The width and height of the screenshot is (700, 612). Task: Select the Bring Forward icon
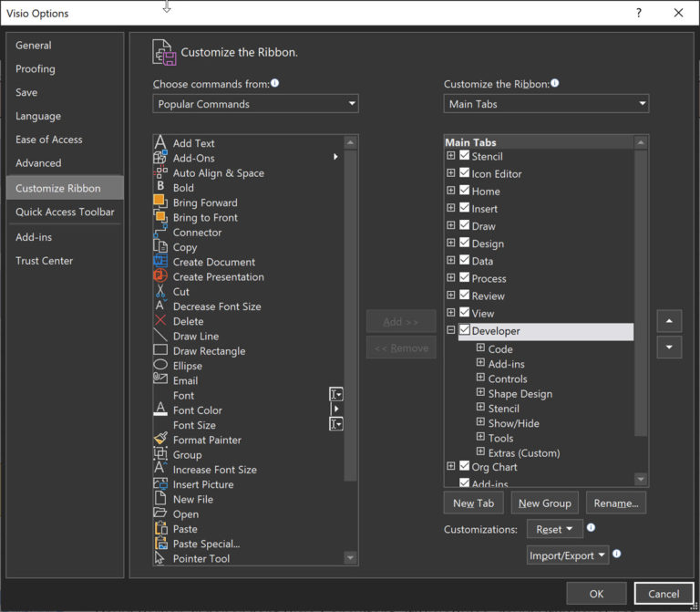click(160, 202)
